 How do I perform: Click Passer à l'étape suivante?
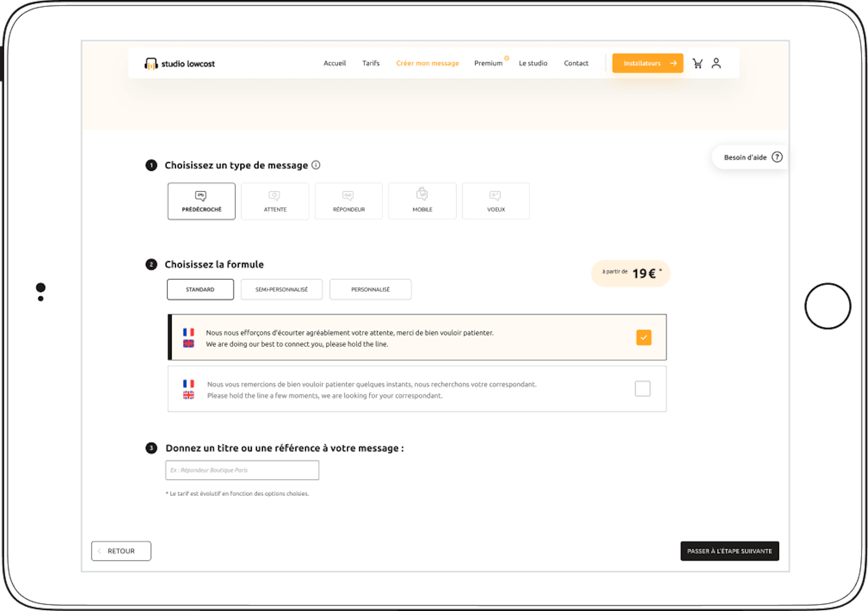tap(729, 551)
